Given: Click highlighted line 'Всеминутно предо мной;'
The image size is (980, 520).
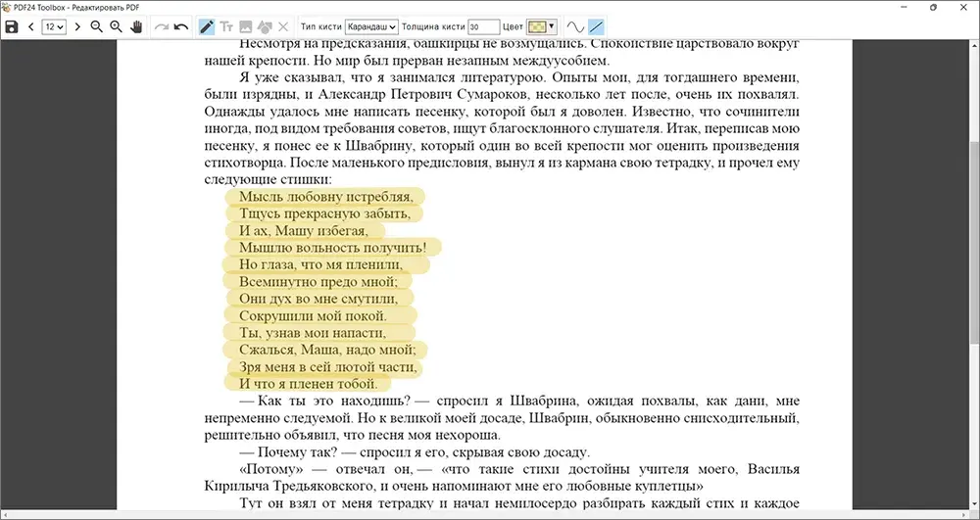Looking at the screenshot, I should [x=318, y=281].
